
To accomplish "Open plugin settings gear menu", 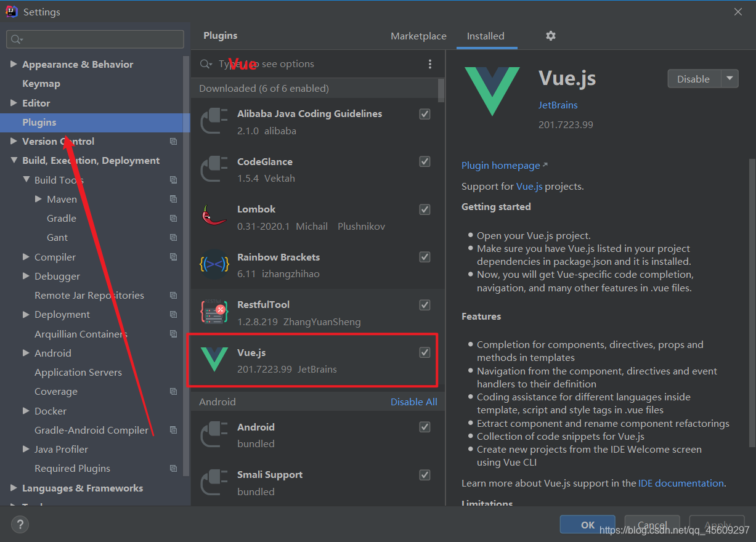I will point(551,36).
